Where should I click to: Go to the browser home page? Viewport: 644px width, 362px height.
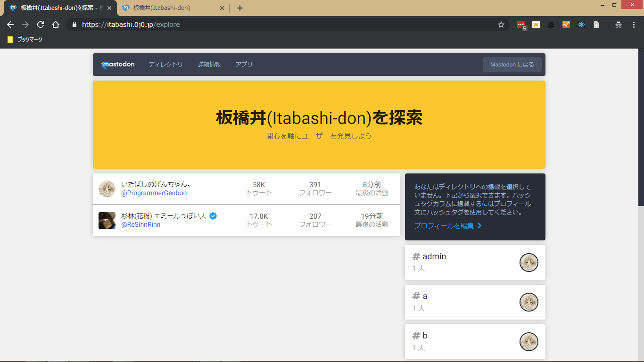(x=56, y=25)
